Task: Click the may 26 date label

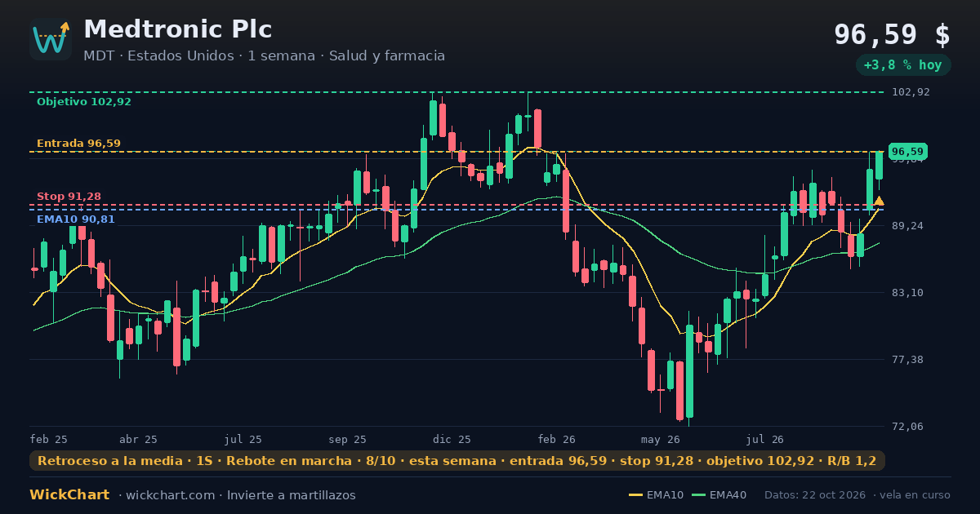Action: point(661,439)
